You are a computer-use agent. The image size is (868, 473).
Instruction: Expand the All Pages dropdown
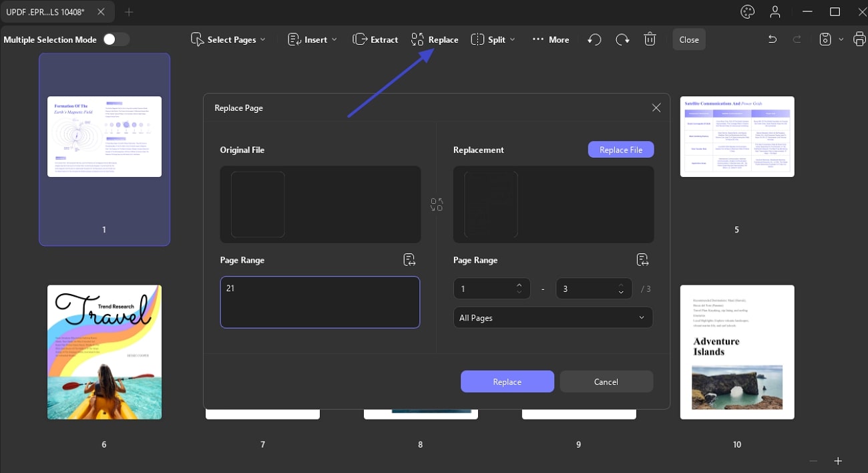point(553,317)
